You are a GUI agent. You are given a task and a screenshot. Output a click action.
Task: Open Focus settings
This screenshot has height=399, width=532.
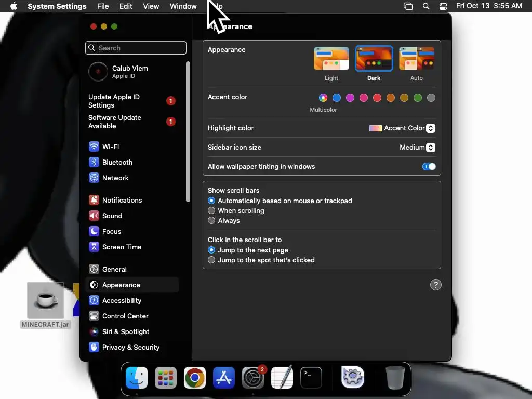[132, 231]
